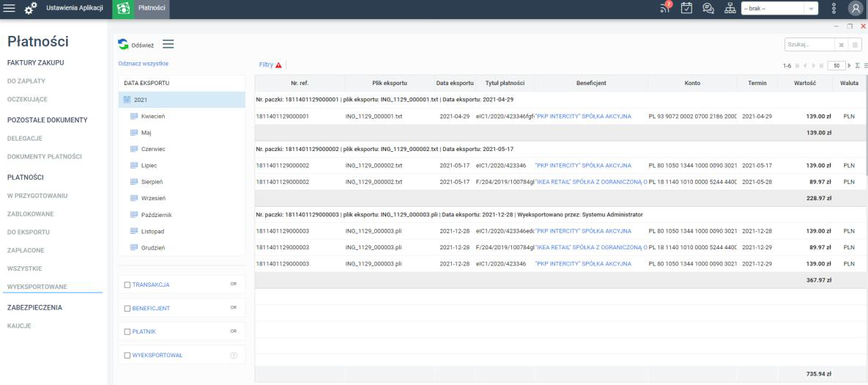Open PKP INTERCITY beneficiary in package 000001
The height and width of the screenshot is (385, 868).
coord(584,117)
